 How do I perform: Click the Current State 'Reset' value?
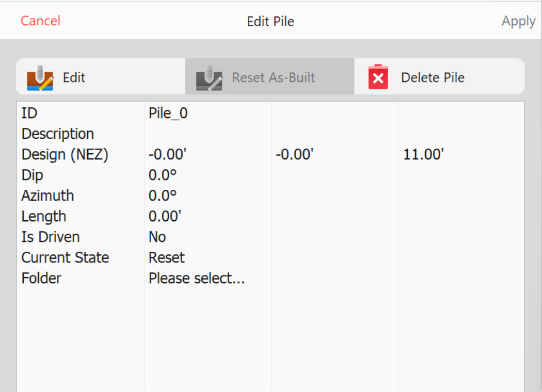coord(167,258)
